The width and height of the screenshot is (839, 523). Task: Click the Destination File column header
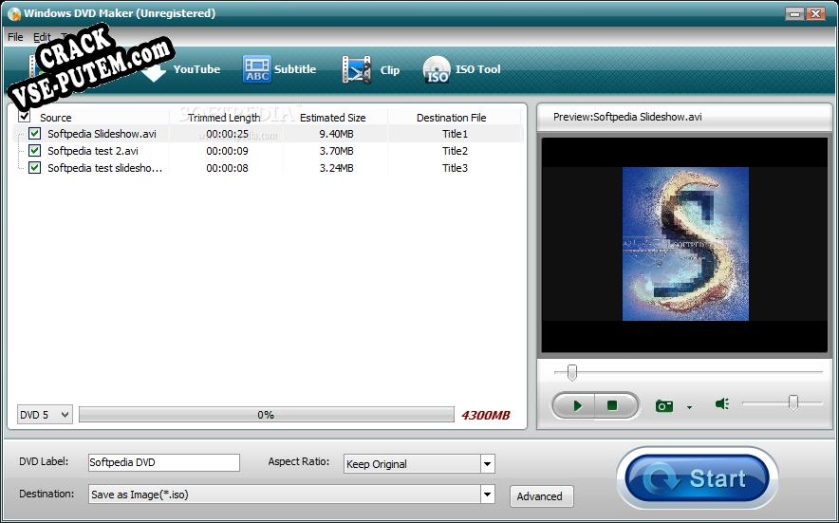click(451, 118)
